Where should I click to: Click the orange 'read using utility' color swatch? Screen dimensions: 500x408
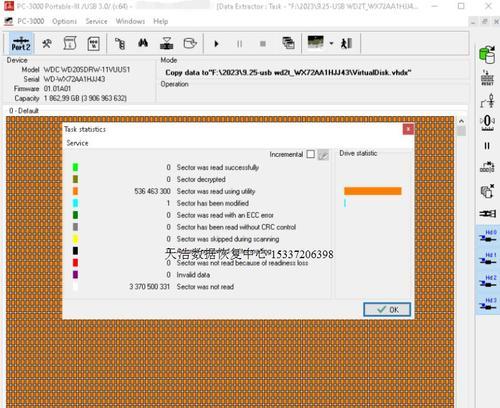pyautogui.click(x=75, y=191)
